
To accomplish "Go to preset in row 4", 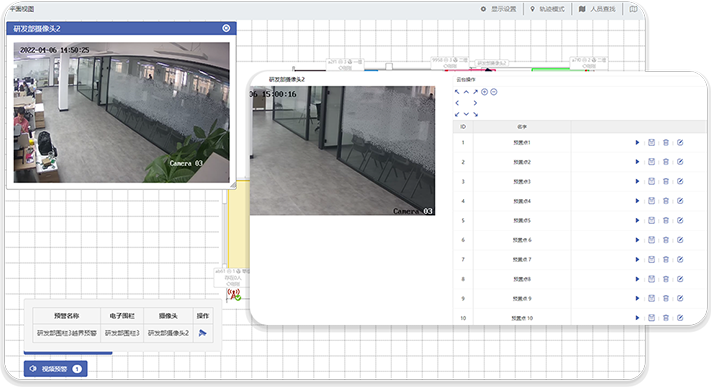I will tap(637, 201).
